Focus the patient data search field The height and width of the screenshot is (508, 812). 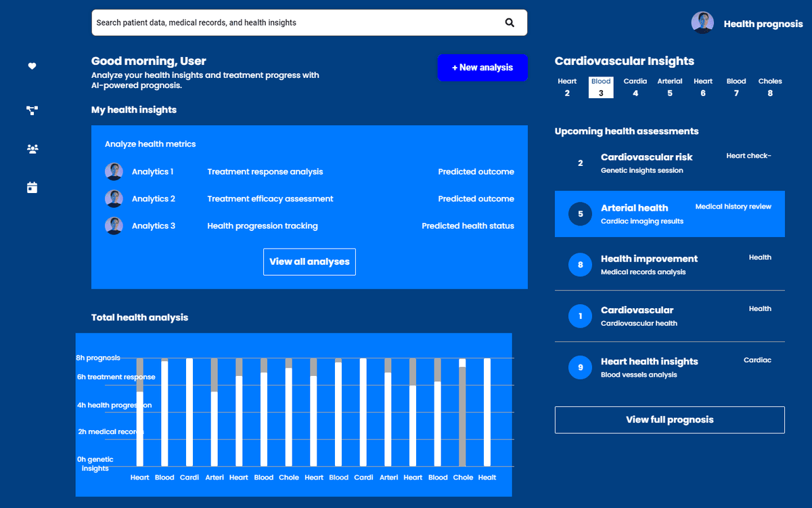[x=298, y=22]
